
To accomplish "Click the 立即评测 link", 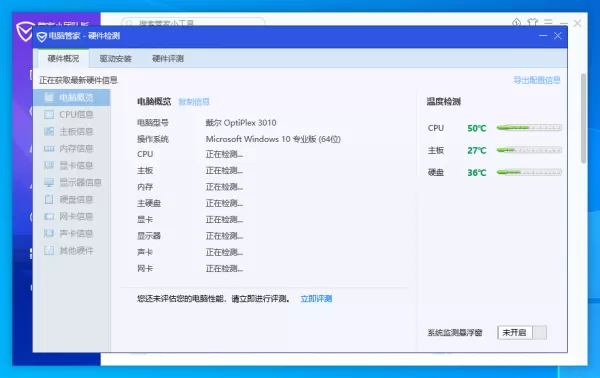I will click(x=316, y=299).
